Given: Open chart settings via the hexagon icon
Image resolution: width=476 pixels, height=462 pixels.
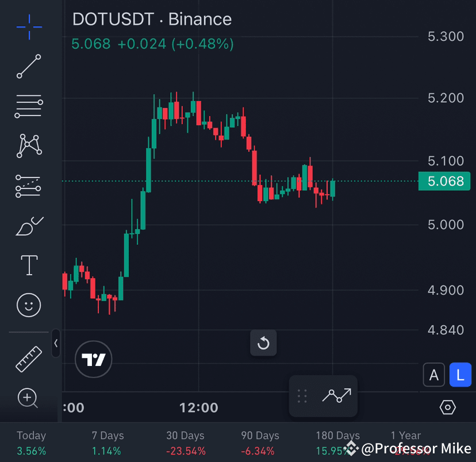Looking at the screenshot, I should pos(449,407).
